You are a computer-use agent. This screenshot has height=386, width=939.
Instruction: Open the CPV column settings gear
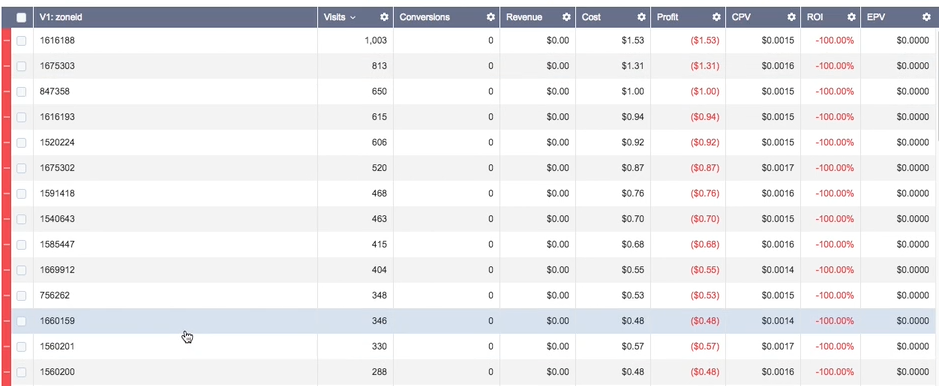tap(791, 17)
